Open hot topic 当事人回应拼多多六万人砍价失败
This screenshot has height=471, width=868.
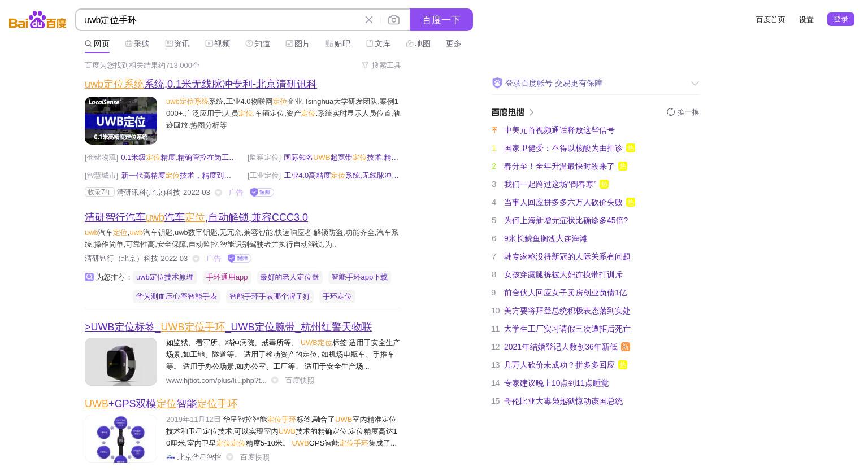coord(563,202)
